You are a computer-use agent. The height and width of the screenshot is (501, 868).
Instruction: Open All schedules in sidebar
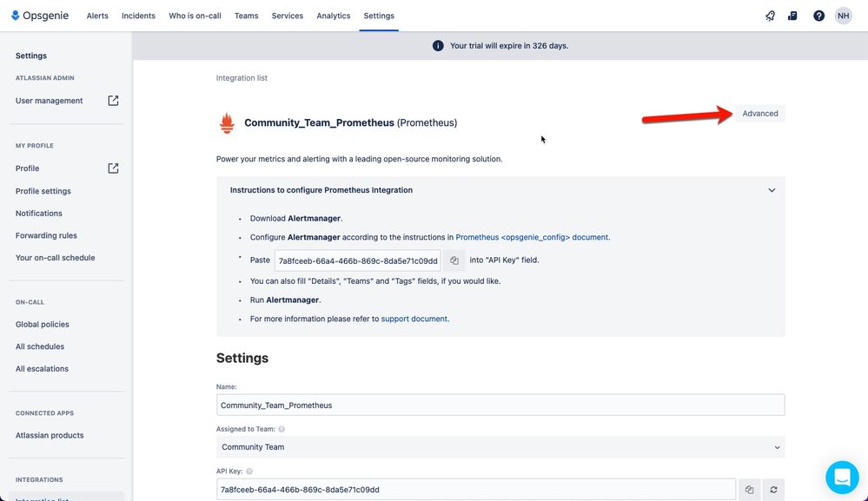coord(40,346)
